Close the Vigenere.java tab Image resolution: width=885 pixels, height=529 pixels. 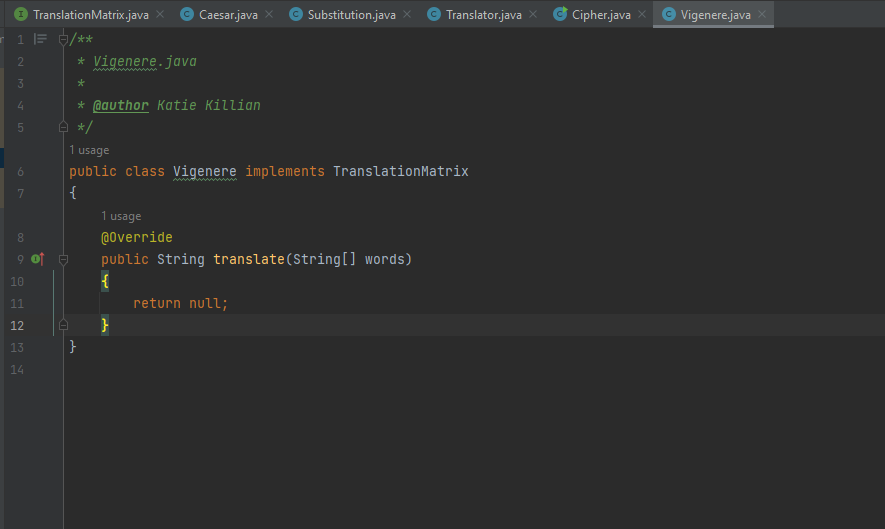(x=762, y=14)
